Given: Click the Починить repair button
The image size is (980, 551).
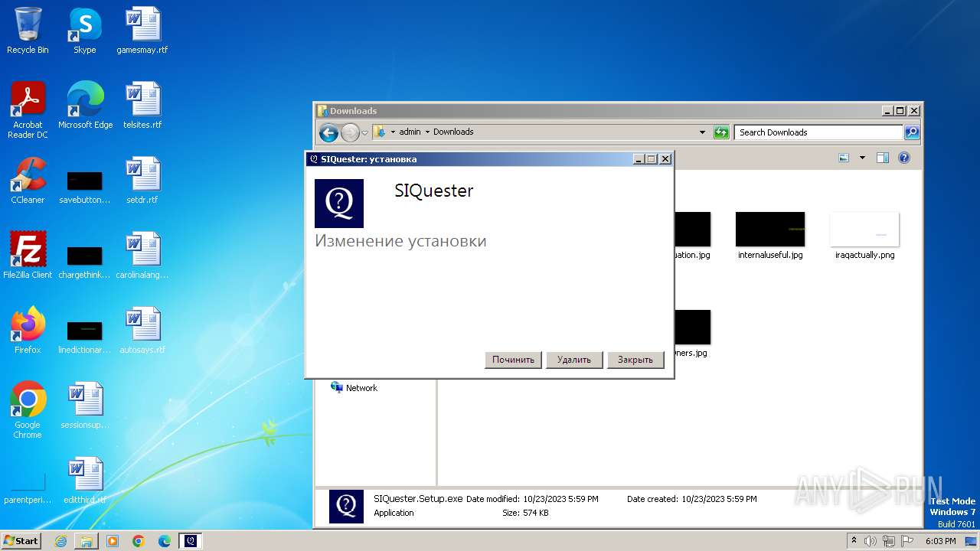Looking at the screenshot, I should [x=513, y=360].
